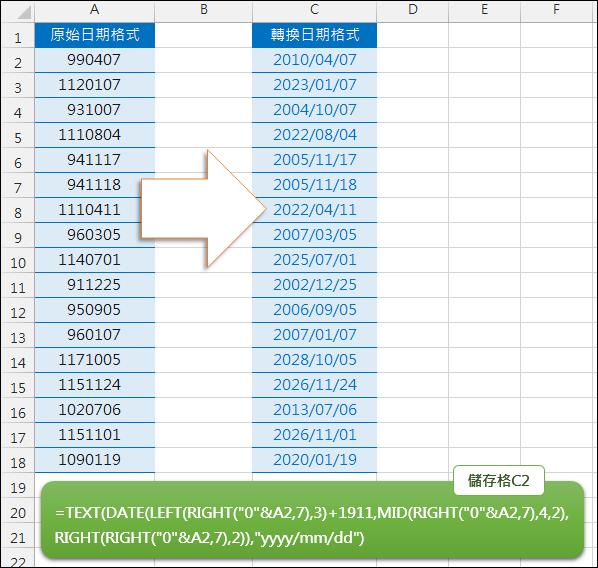Click date cell 2022/04/11
This screenshot has width=598, height=568.
pyautogui.click(x=314, y=210)
